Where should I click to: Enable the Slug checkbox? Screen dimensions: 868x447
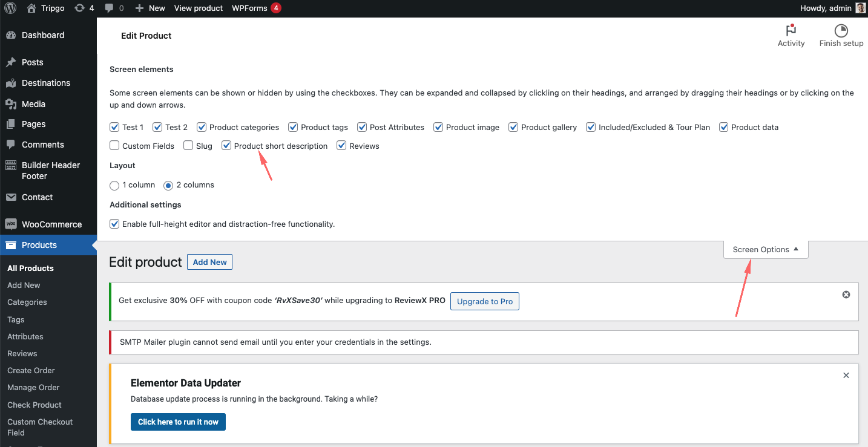(188, 145)
